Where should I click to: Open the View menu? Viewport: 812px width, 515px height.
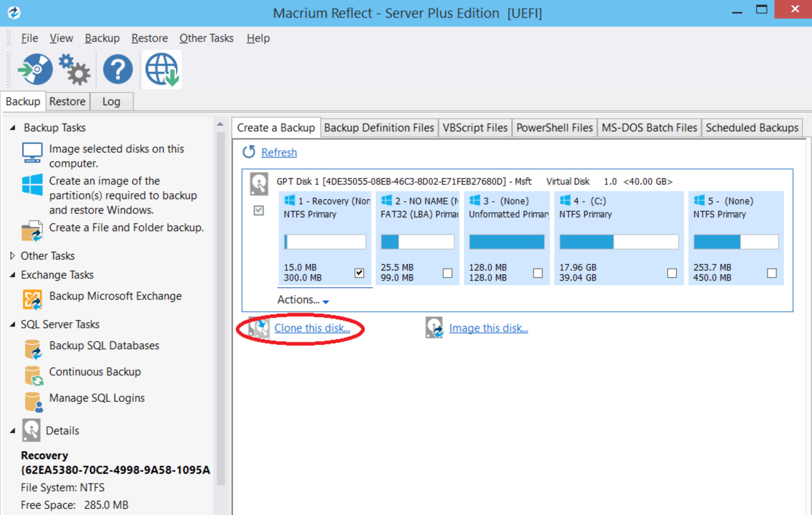pos(61,38)
